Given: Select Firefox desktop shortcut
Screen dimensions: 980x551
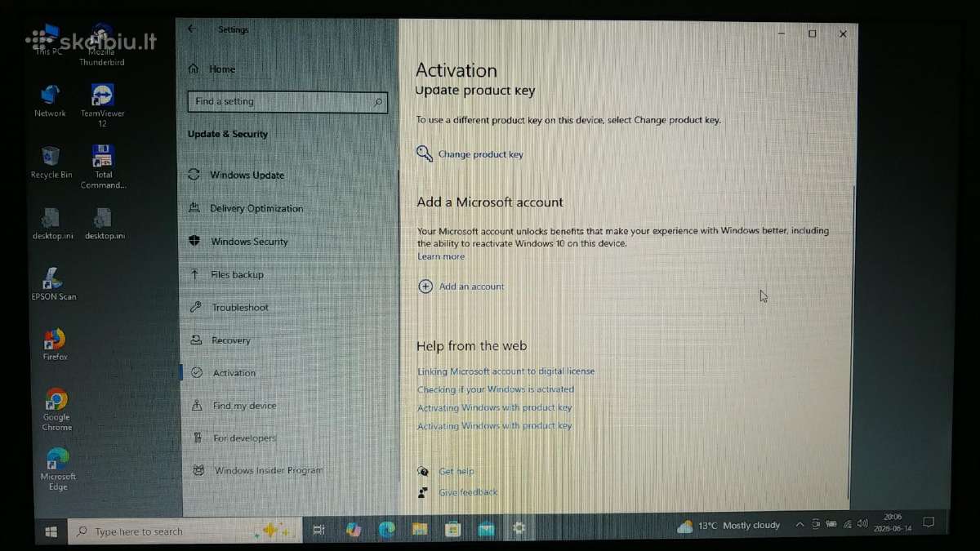Looking at the screenshot, I should click(x=55, y=344).
